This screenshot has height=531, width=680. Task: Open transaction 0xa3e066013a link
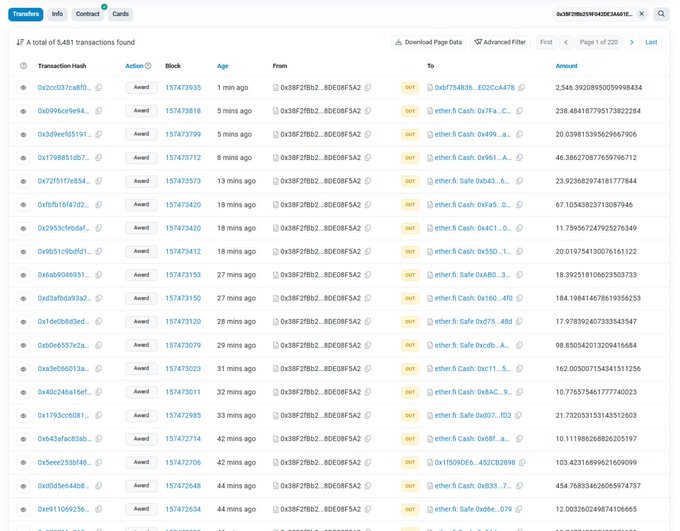tap(64, 369)
